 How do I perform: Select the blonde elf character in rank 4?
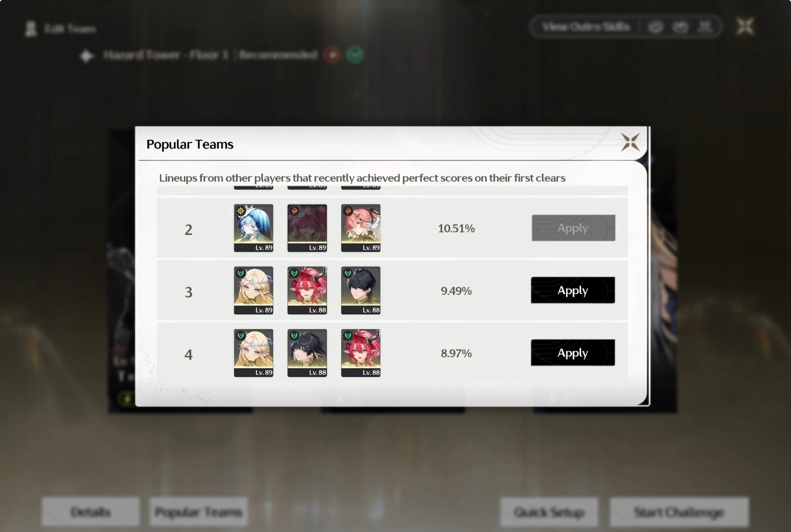click(x=253, y=352)
